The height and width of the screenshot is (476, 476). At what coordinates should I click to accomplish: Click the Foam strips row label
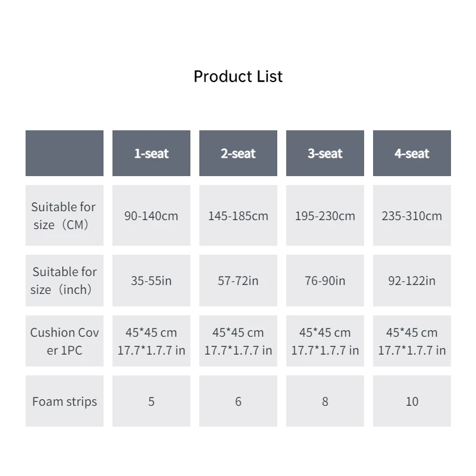[x=64, y=401]
